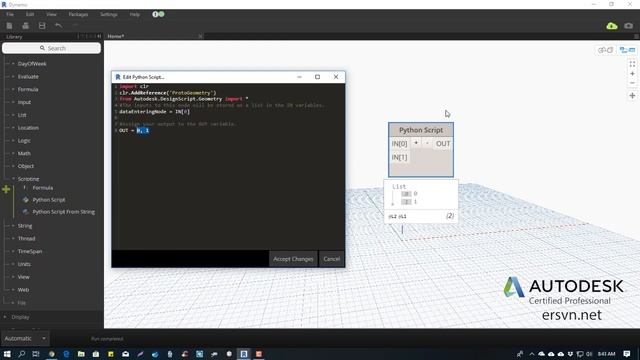The width and height of the screenshot is (640, 360).
Task: Open the Settings menu
Action: click(109, 14)
